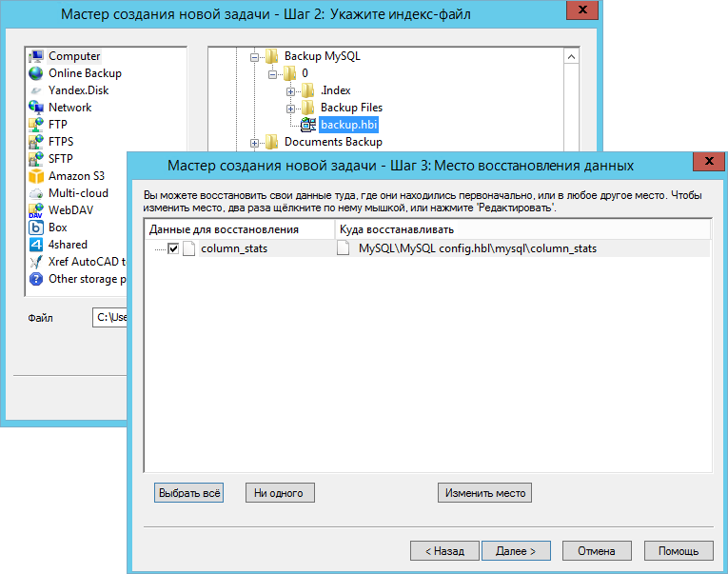Choose the Amazon S3 storage icon
Viewport: 728px width, 574px height.
[36, 176]
